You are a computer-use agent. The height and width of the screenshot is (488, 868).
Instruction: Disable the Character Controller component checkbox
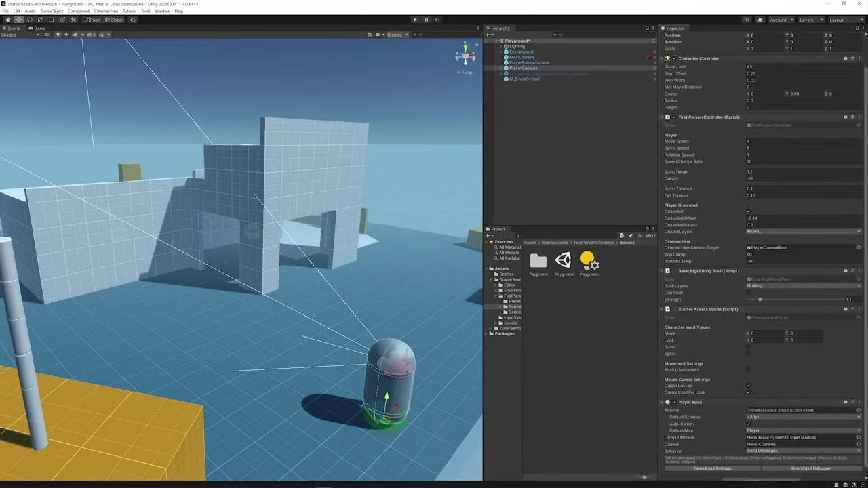[674, 58]
